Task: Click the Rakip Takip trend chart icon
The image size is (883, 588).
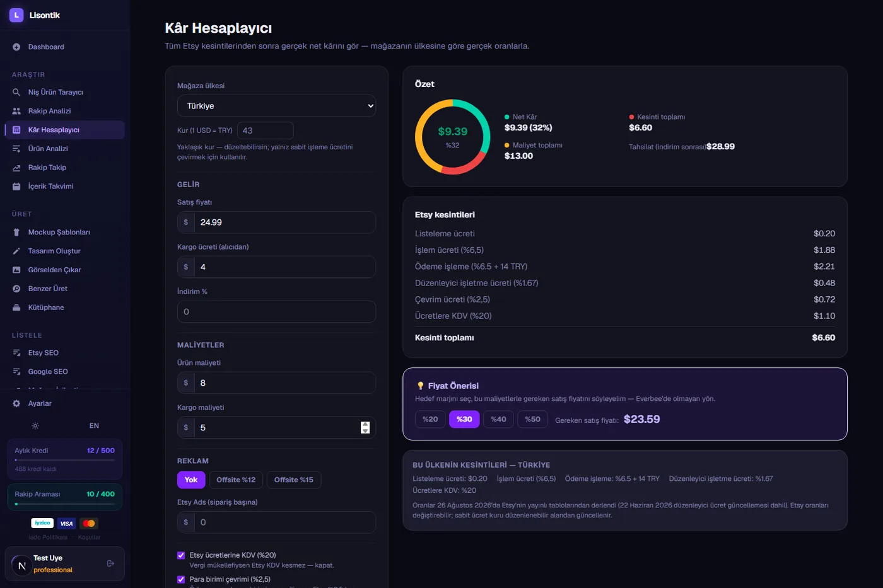Action: click(16, 168)
